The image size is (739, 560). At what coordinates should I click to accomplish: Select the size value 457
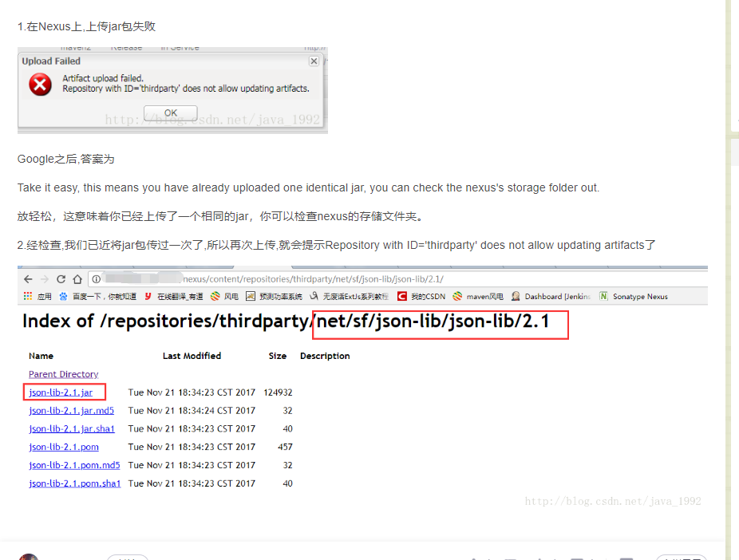coord(285,447)
